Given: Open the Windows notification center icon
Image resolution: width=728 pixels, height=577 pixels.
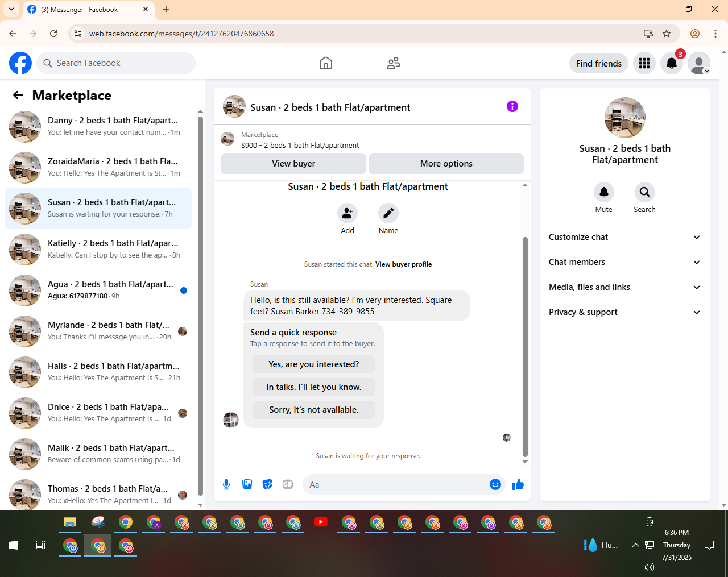Looking at the screenshot, I should tap(709, 545).
